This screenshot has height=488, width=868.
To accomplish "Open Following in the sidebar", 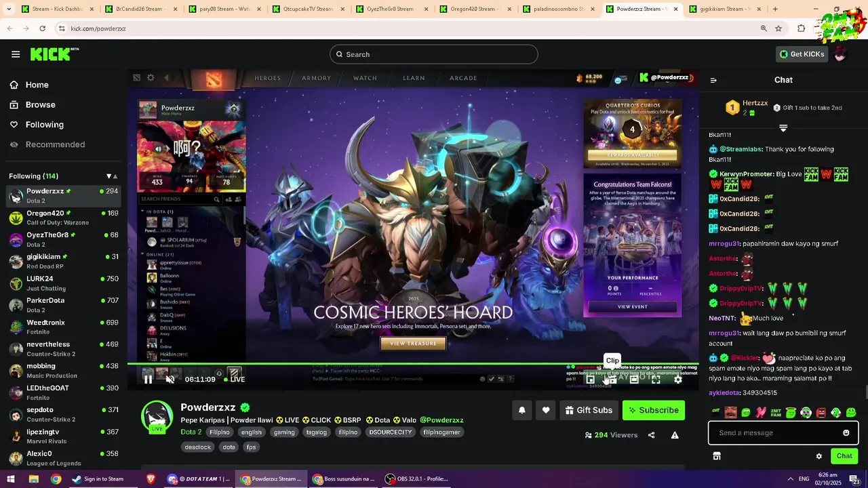I will pyautogui.click(x=44, y=125).
